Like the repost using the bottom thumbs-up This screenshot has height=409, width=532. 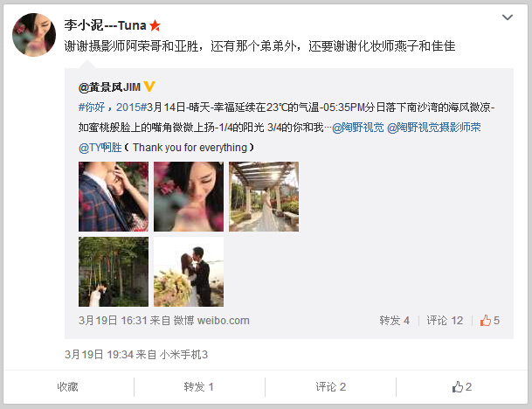coord(462,386)
